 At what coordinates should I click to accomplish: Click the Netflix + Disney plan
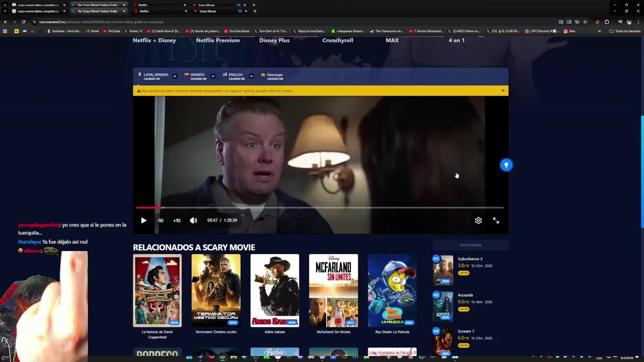[154, 40]
